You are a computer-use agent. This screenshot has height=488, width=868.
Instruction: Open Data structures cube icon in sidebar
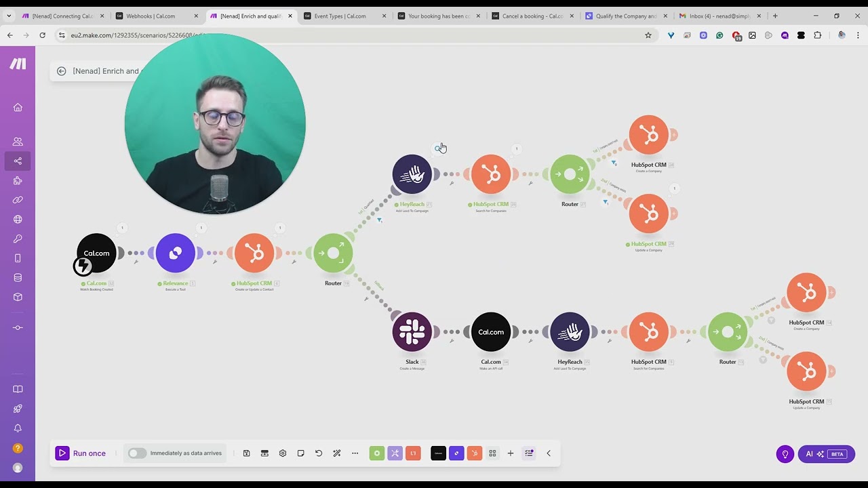point(18,297)
